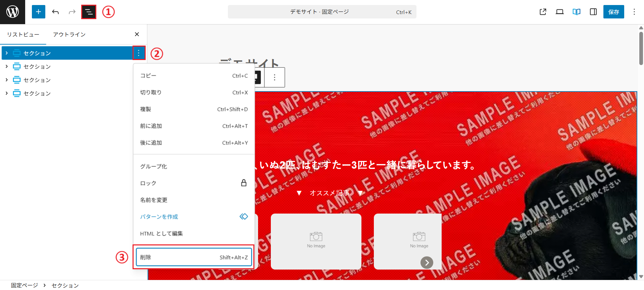The height and width of the screenshot is (290, 644).
Task: Choose ロック from the block menu
Action: click(x=194, y=183)
